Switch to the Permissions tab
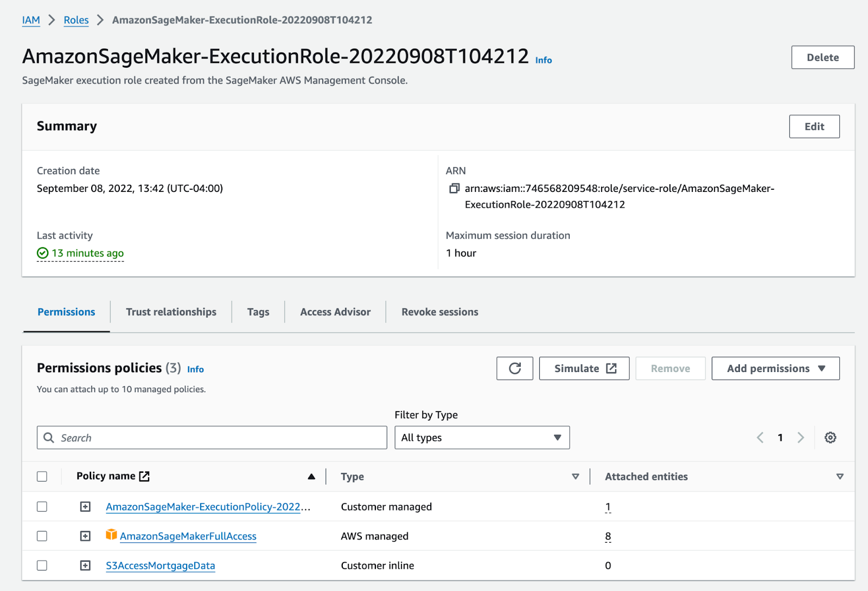Screen dimensions: 868x591 tap(66, 312)
